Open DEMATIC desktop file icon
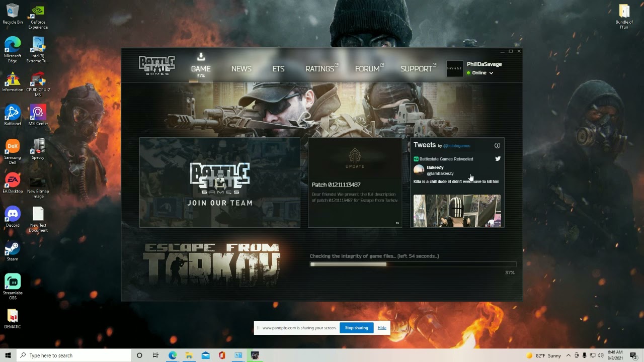The height and width of the screenshot is (362, 644). pyautogui.click(x=13, y=319)
